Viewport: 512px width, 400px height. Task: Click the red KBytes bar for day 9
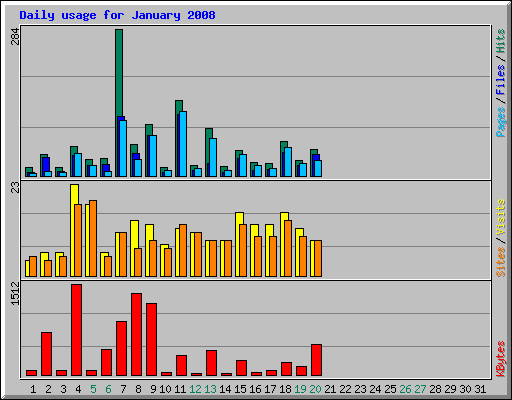click(x=151, y=340)
